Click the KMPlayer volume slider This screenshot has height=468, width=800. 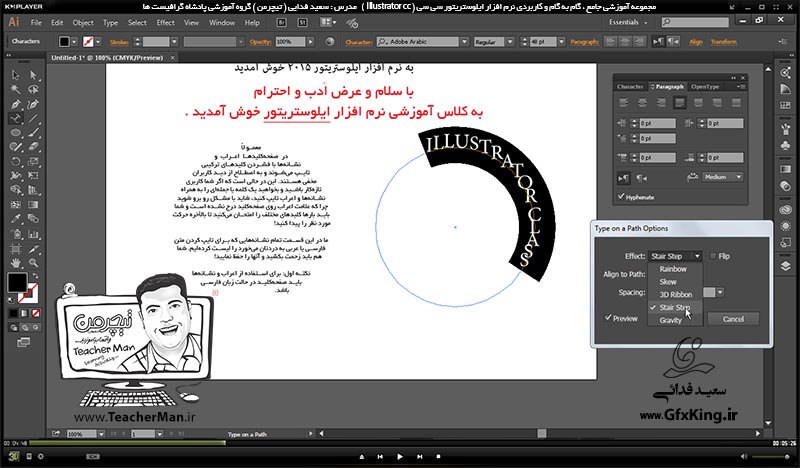pyautogui.click(x=771, y=457)
